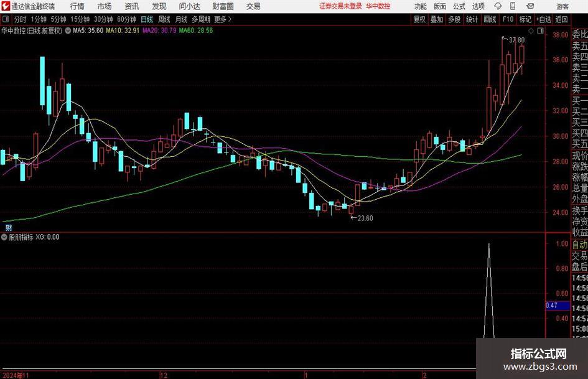The width and height of the screenshot is (588, 379).
Task: Click the 游客 guest account label
Action: [562, 7]
